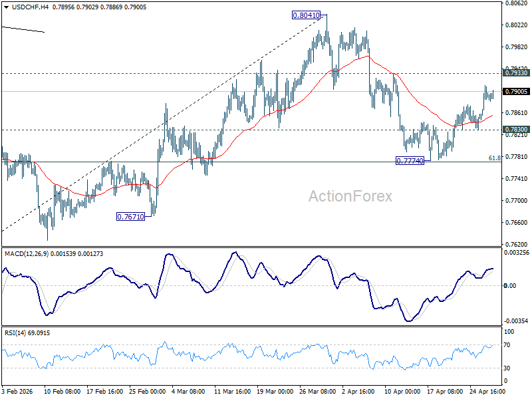Click the MACD(12,26,9) indicator label
Screen dimensions: 532x399
coord(27,254)
